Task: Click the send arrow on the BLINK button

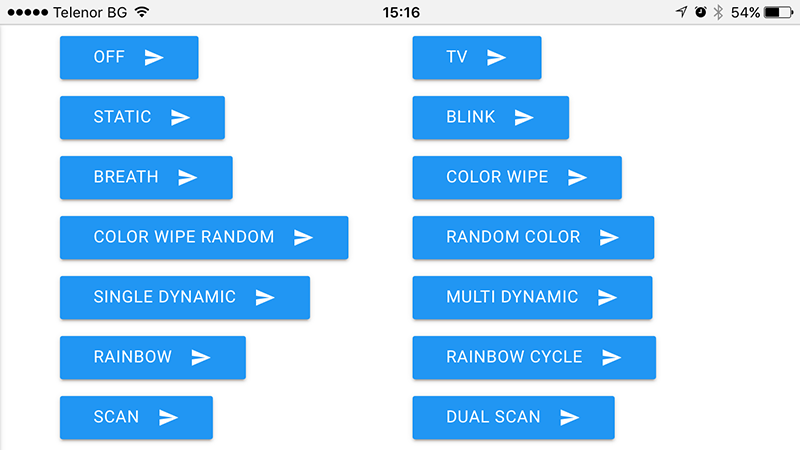Action: tap(524, 117)
